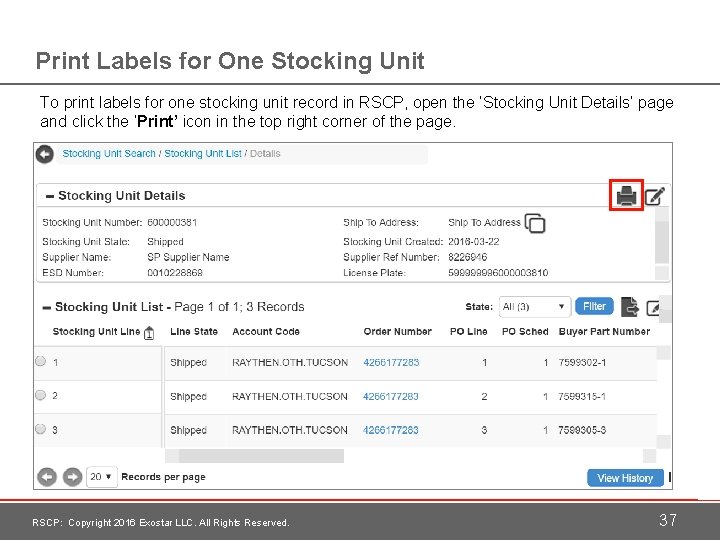Click the Print icon in Stocking Unit Details
This screenshot has height=540, width=720.
(626, 196)
